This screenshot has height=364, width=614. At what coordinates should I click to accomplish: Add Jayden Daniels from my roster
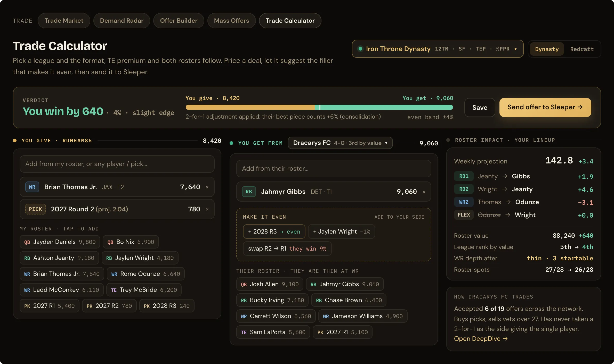[60, 242]
